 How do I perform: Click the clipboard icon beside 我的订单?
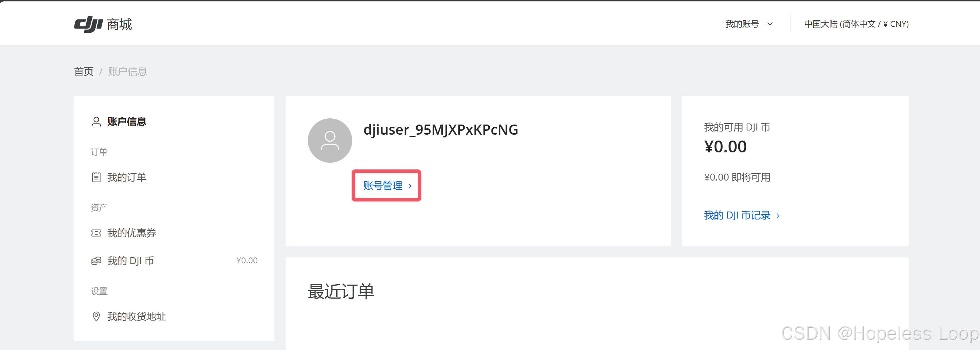[96, 177]
